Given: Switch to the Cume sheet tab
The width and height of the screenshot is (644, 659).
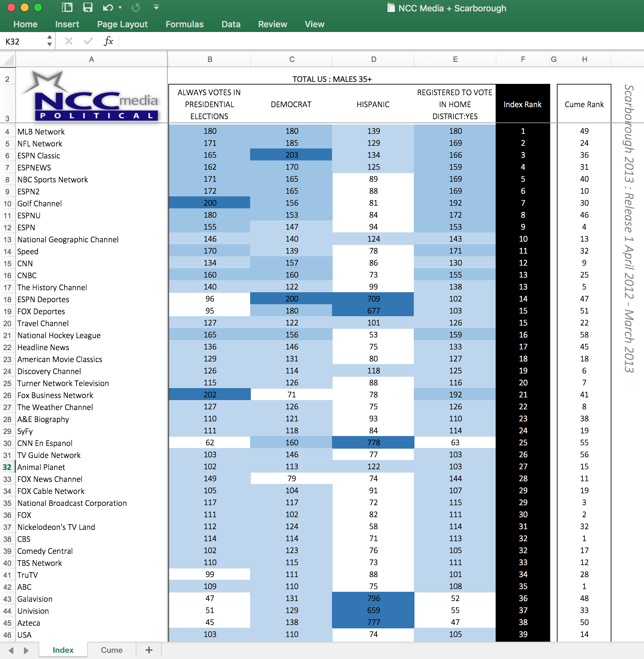Looking at the screenshot, I should pyautogui.click(x=112, y=650).
